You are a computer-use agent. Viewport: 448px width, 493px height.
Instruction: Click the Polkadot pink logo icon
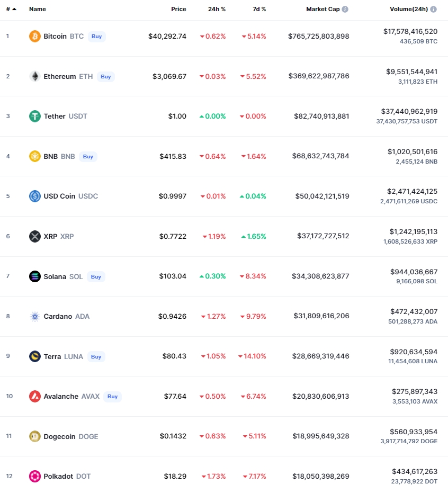coord(35,476)
